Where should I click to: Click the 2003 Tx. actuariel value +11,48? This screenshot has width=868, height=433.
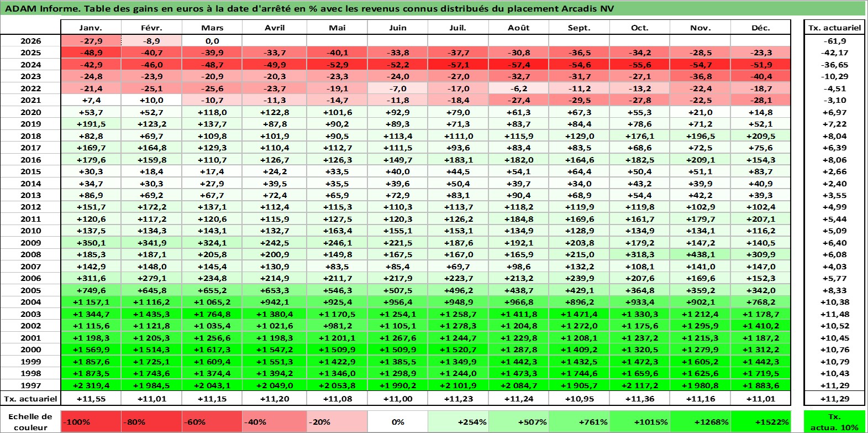pyautogui.click(x=835, y=314)
